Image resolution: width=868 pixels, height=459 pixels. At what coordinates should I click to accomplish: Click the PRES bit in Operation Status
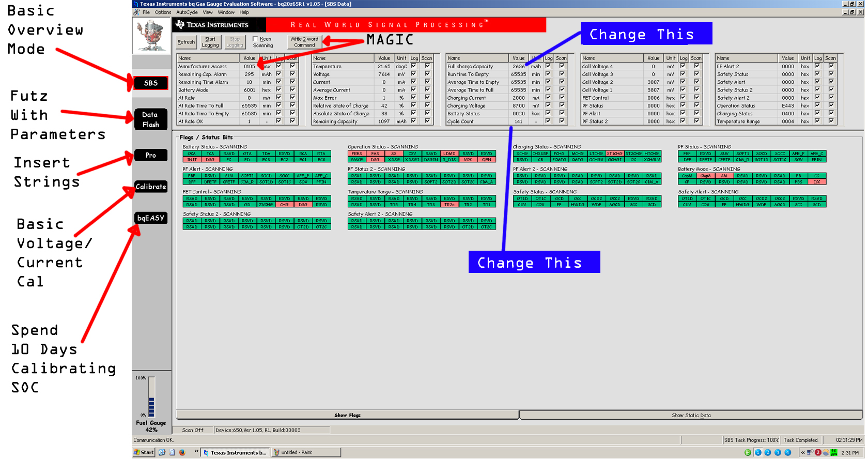(357, 154)
